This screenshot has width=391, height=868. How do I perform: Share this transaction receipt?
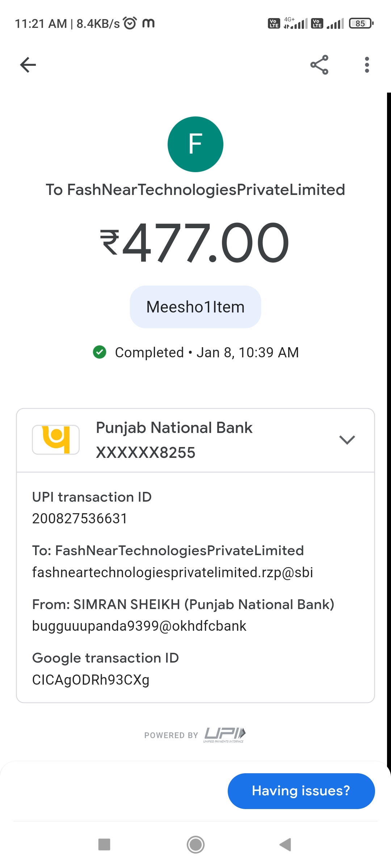point(319,65)
